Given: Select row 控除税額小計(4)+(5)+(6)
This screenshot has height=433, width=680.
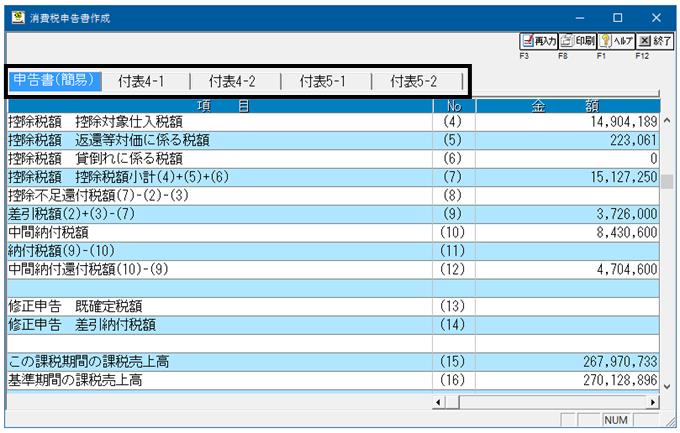Looking at the screenshot, I should coord(334,177).
